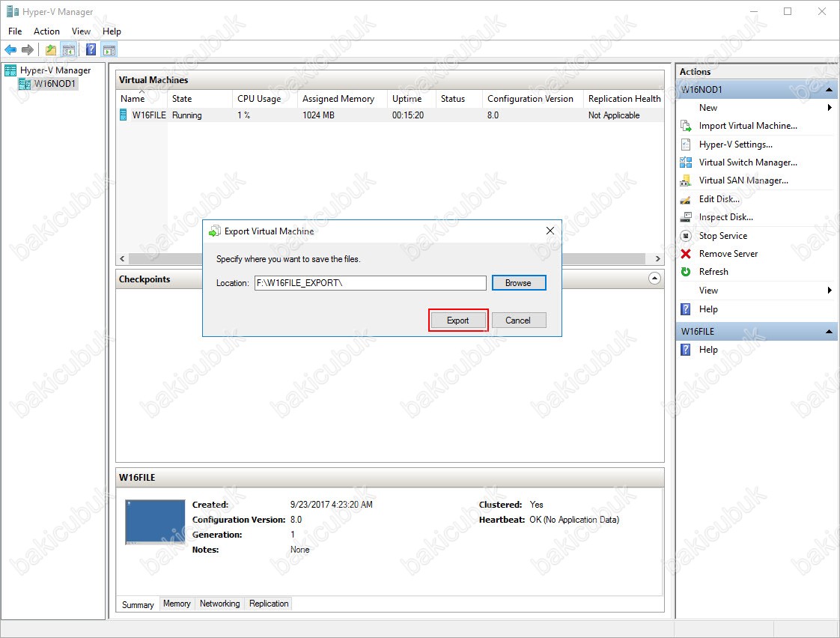
Task: Click Remove Server action link
Action: [728, 254]
